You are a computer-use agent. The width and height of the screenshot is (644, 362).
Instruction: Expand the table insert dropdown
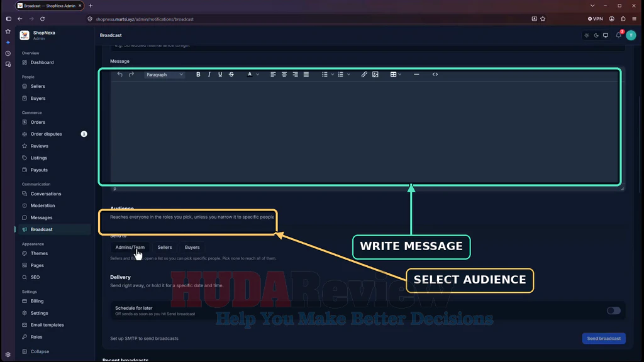(x=399, y=74)
